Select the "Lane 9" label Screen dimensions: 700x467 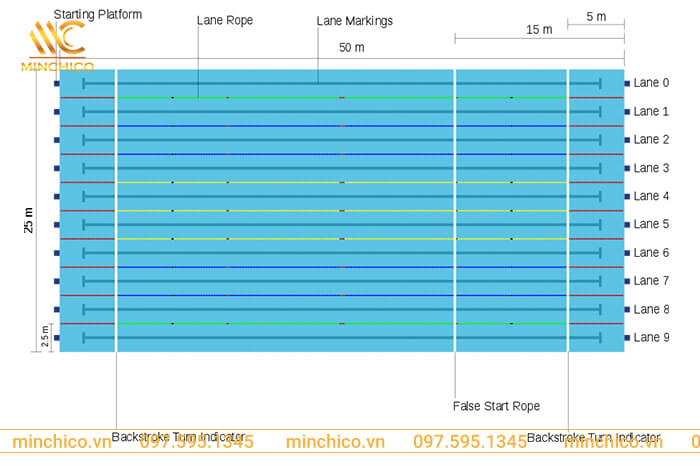[x=651, y=338]
